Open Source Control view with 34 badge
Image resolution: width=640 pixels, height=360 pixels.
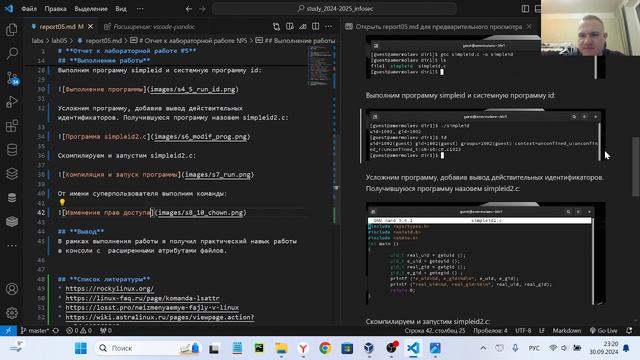(12, 78)
